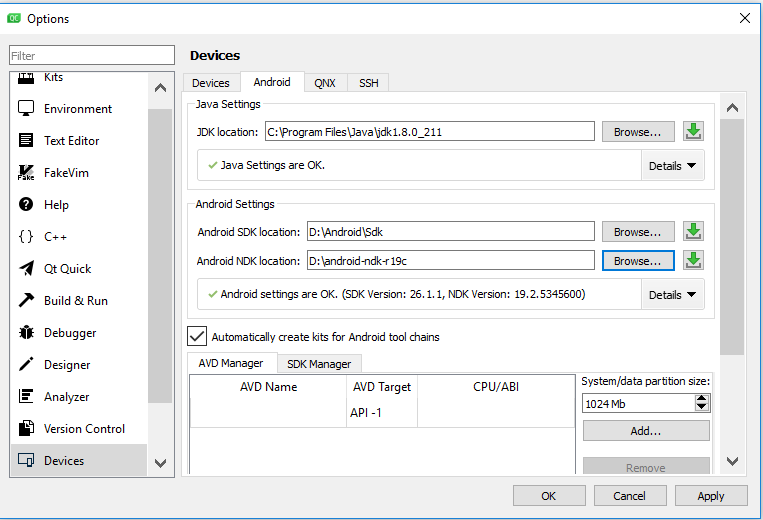Screen dimensions: 763x520
Task: Increase partition size with spinner up arrow
Action: click(702, 398)
